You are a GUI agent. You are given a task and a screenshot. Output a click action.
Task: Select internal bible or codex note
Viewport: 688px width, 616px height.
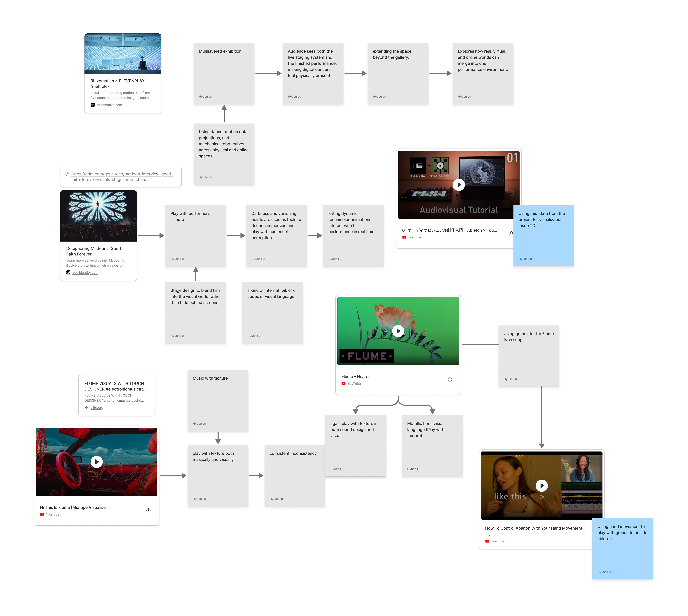[x=273, y=313]
